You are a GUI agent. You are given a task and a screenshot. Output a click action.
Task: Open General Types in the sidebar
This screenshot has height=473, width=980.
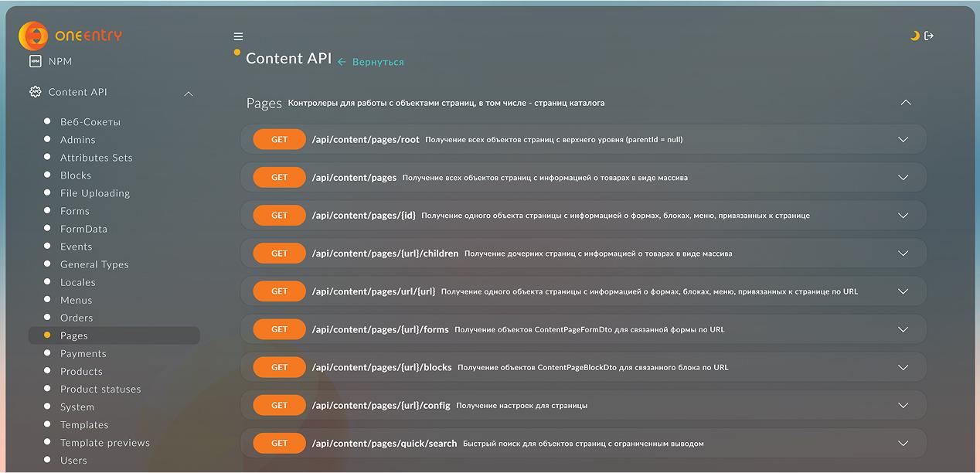point(94,264)
